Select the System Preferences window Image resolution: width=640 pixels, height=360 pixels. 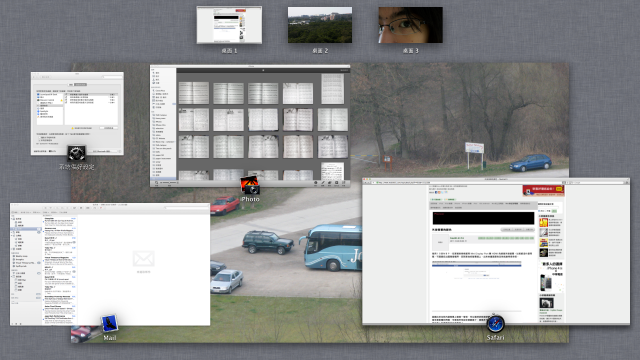pyautogui.click(x=77, y=113)
